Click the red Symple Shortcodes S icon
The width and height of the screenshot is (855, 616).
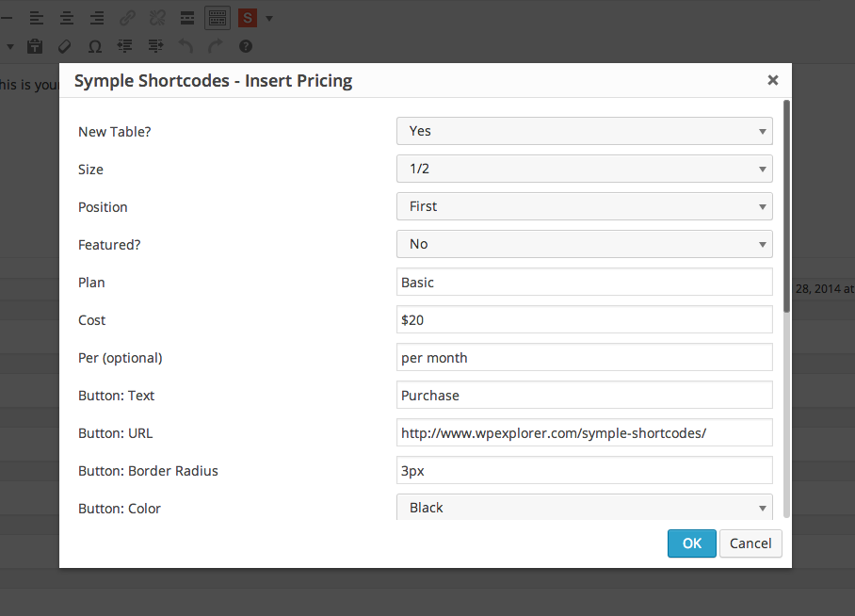click(x=248, y=18)
